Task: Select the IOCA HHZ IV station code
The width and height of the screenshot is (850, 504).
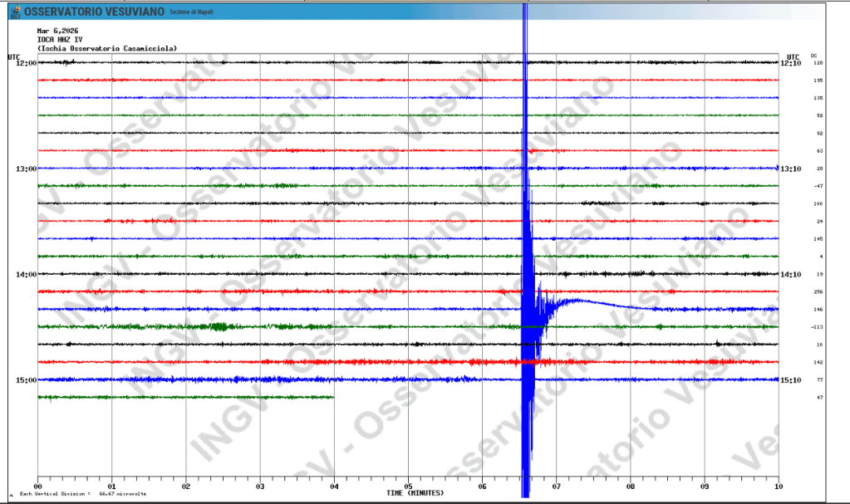Action: [60, 40]
